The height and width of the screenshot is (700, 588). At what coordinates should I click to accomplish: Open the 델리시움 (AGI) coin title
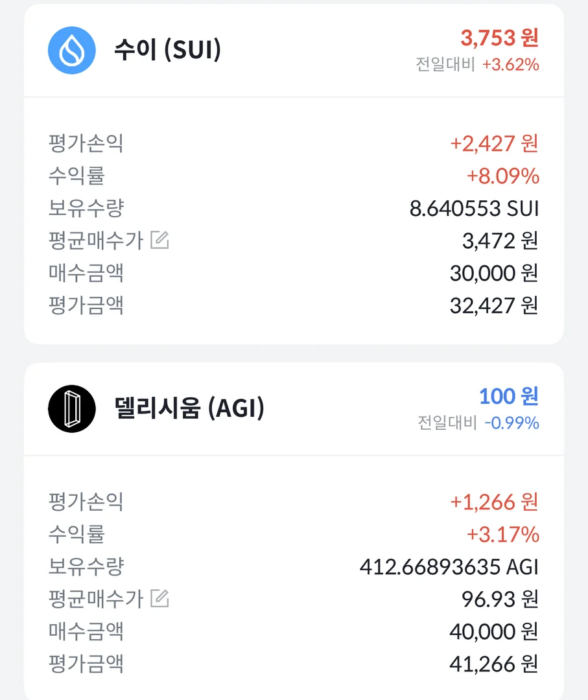189,409
